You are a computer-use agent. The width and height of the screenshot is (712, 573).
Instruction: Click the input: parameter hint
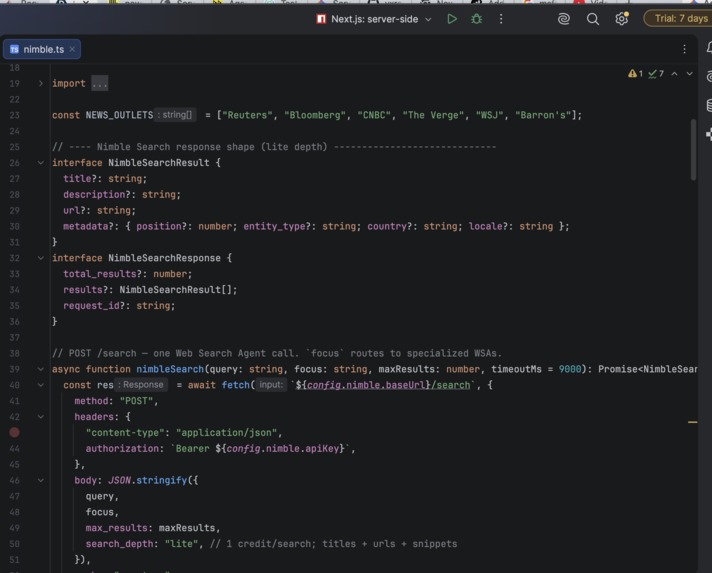click(271, 385)
